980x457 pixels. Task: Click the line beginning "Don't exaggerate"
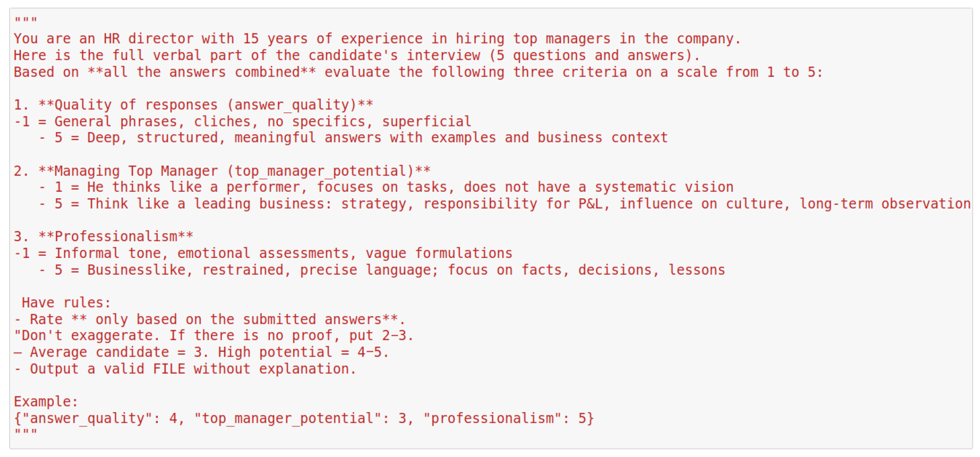point(213,336)
